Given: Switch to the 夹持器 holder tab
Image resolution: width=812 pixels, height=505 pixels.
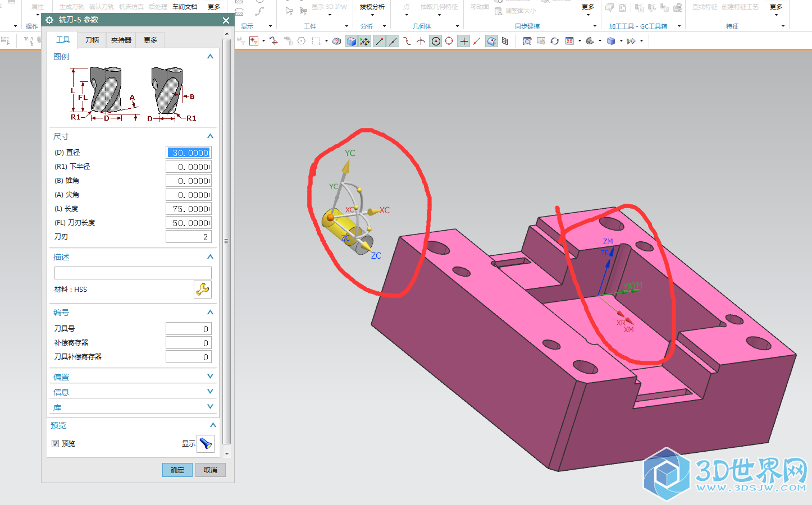Looking at the screenshot, I should (x=121, y=40).
